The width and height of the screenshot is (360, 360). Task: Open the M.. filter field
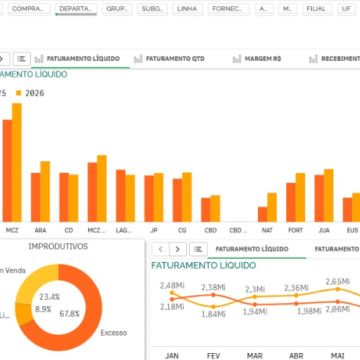coord(288,9)
